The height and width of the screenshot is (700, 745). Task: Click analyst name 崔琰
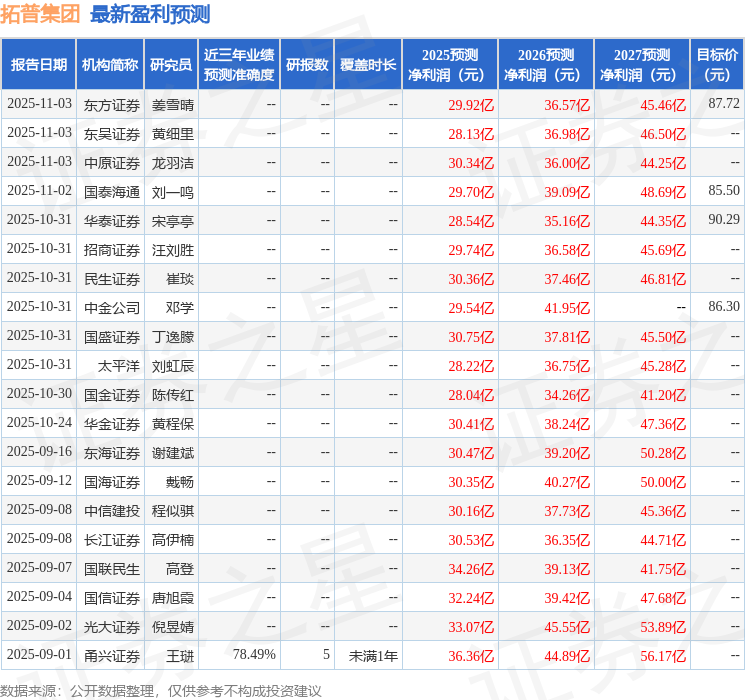(180, 279)
